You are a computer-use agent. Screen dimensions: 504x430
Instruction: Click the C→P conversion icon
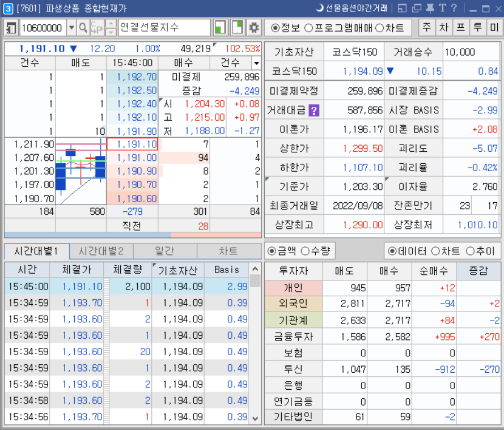click(97, 28)
